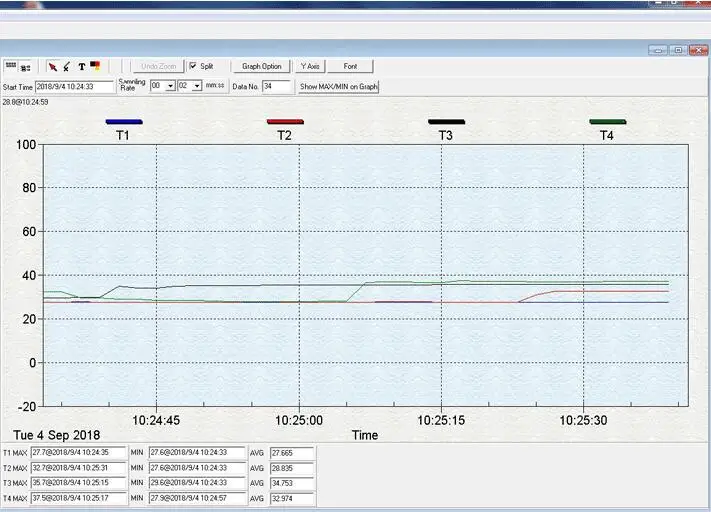Click the 10:25:30 time axis label
Screen dimensions: 711x512
583,420
